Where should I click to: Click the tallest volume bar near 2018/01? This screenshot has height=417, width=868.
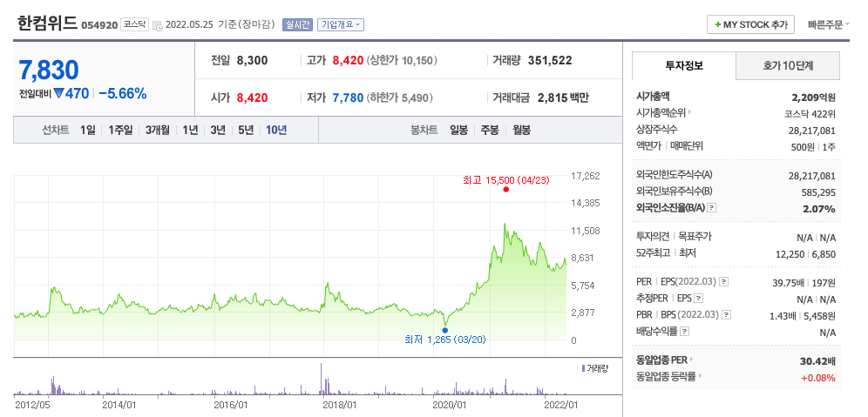tap(321, 379)
